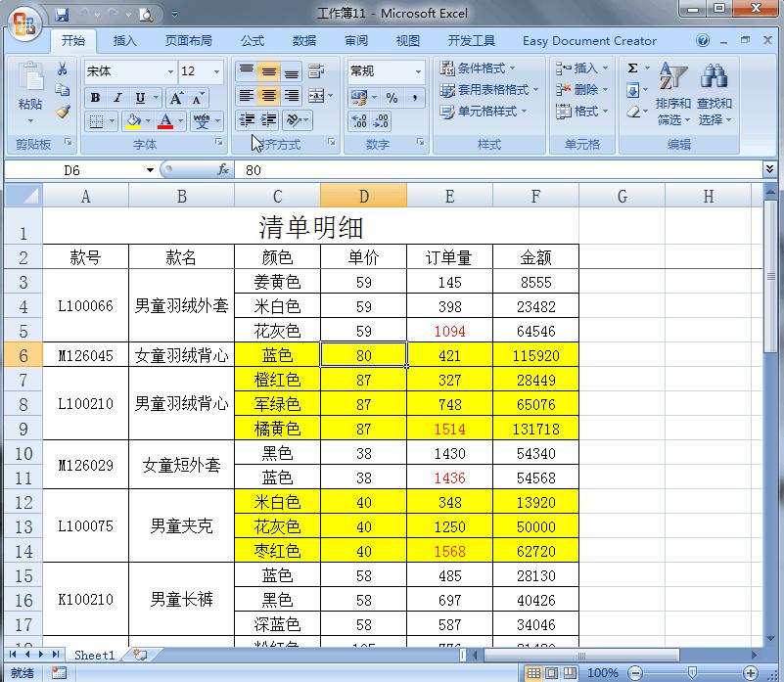The image size is (784, 682).
Task: Switch to the 公式 ribbon tab
Action: pos(252,40)
